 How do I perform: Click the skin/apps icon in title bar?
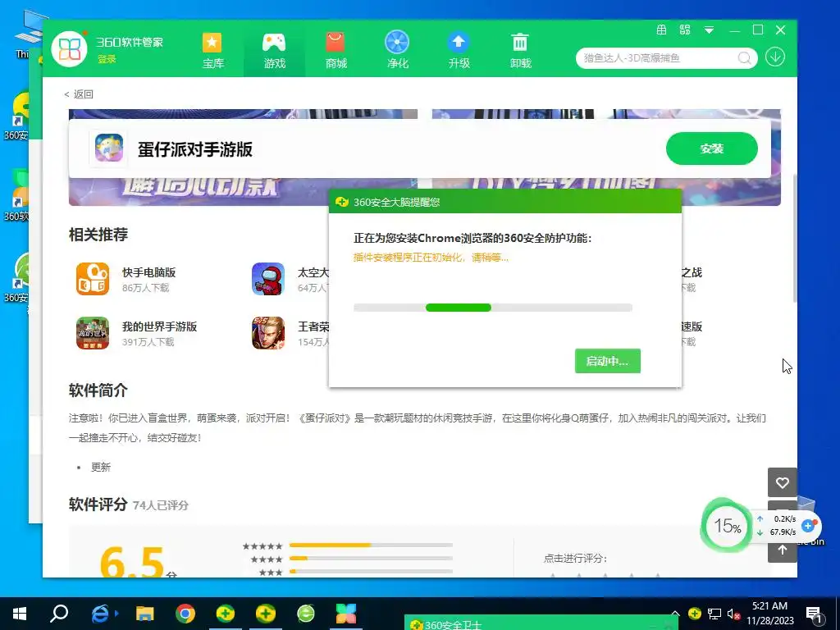(685, 30)
